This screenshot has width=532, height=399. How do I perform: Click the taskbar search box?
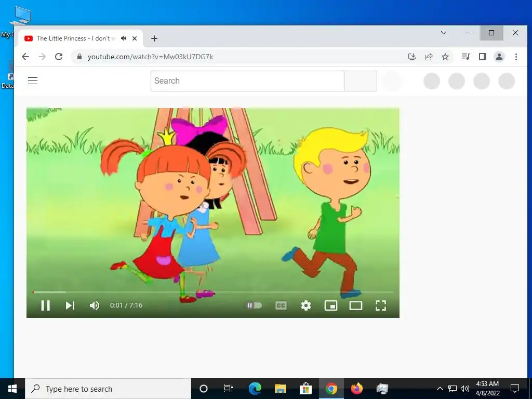point(108,389)
